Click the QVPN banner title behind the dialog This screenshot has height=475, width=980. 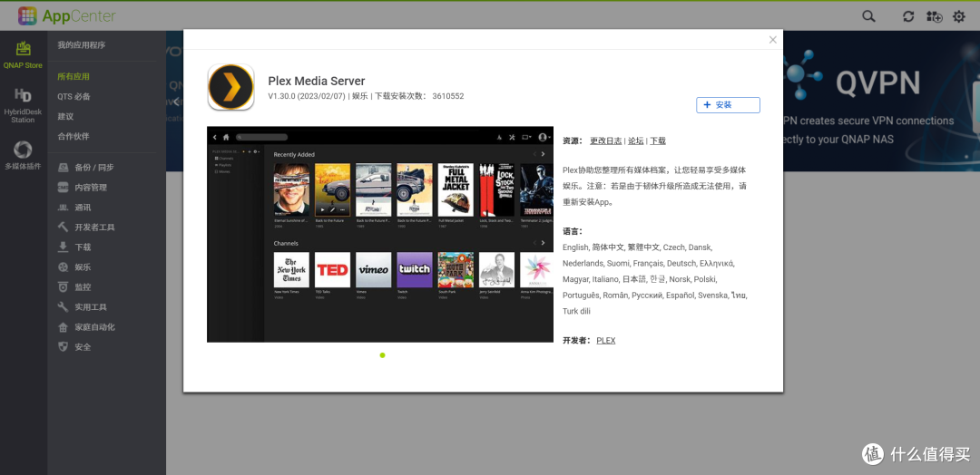(x=878, y=82)
